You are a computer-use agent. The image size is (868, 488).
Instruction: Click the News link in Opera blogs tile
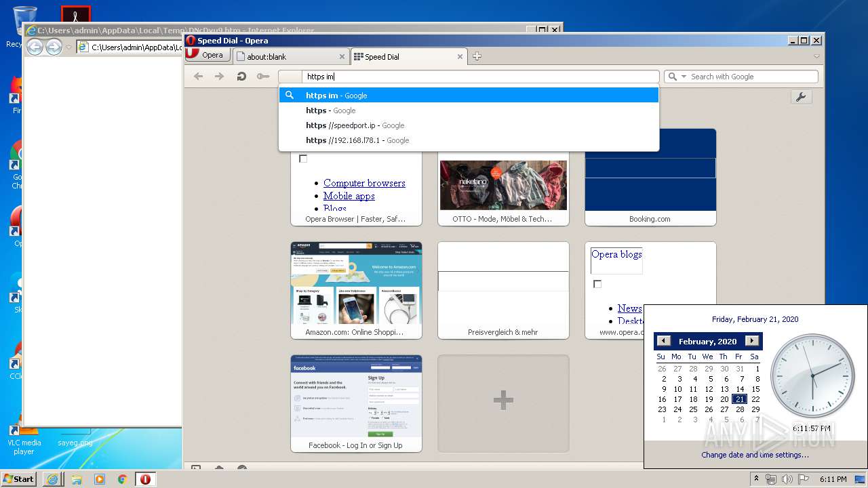[629, 308]
